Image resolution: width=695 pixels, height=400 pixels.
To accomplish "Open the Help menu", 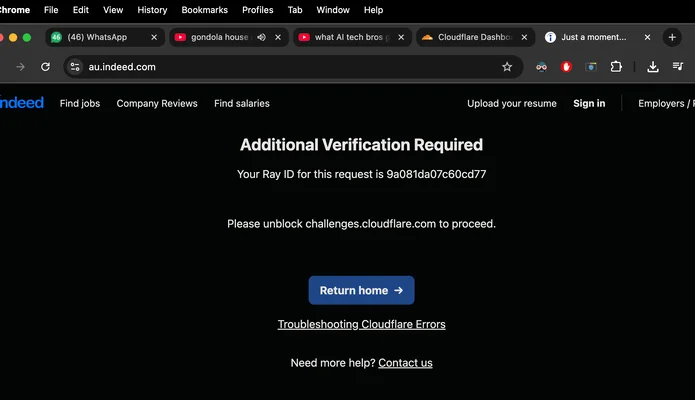I will (373, 10).
